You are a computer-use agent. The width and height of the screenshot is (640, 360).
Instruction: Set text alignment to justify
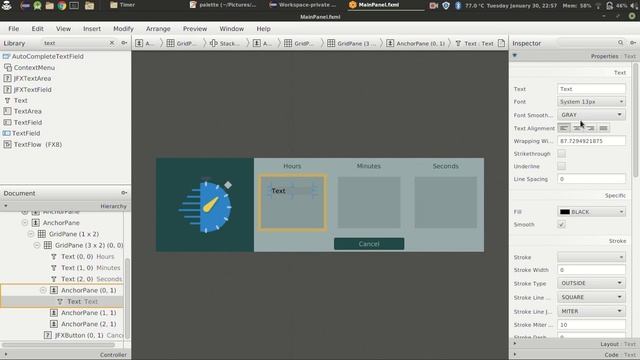tap(603, 128)
